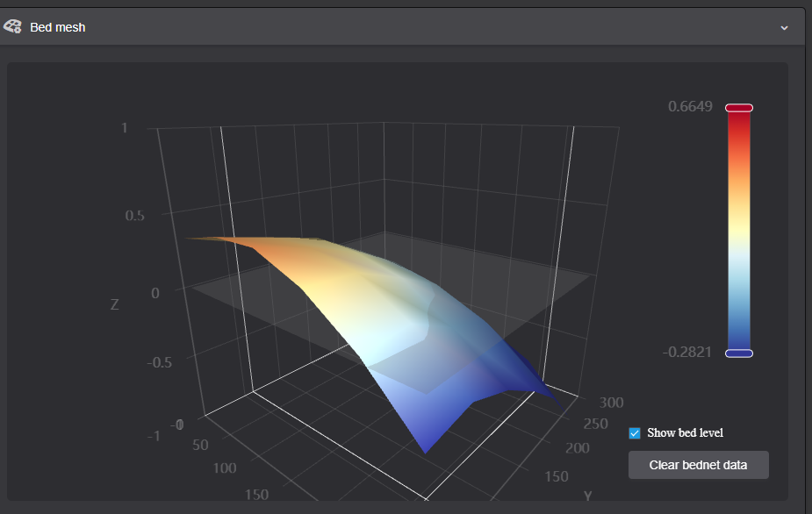812x514 pixels.
Task: Click Clear bednet data to reset mesh
Action: point(698,465)
